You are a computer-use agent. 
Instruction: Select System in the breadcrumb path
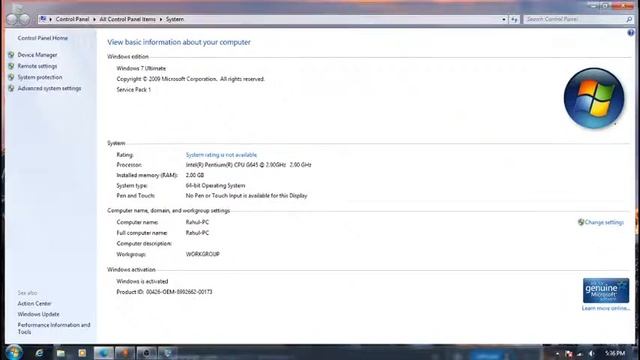pos(175,19)
